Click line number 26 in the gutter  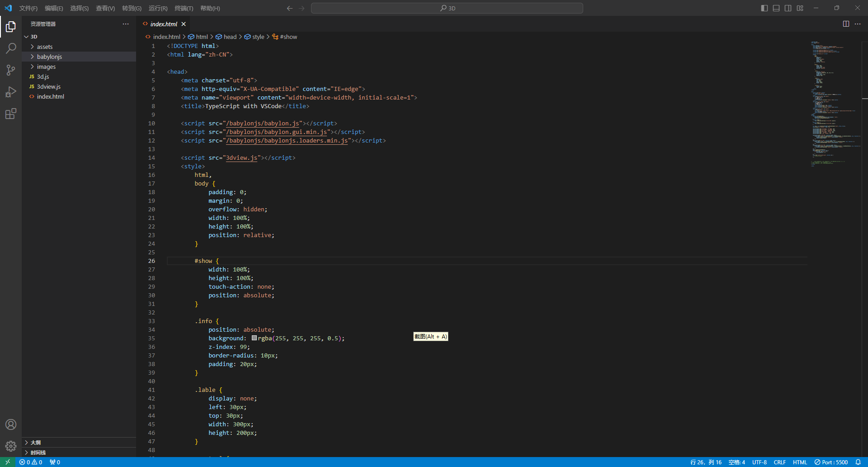pos(151,261)
